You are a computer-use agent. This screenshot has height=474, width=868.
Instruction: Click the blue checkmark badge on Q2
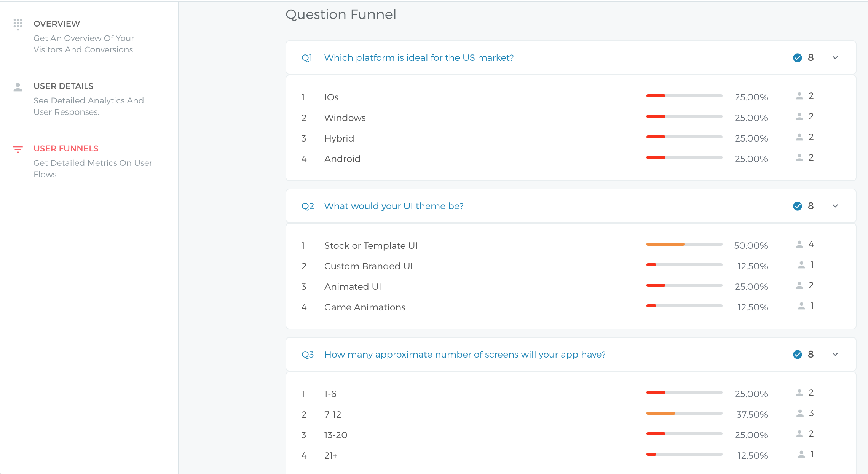(798, 206)
